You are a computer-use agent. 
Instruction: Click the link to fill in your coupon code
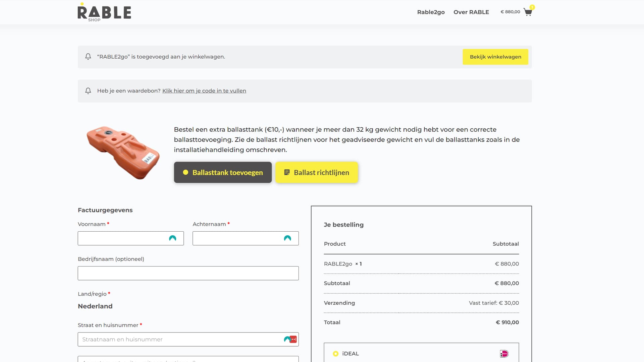(204, 91)
